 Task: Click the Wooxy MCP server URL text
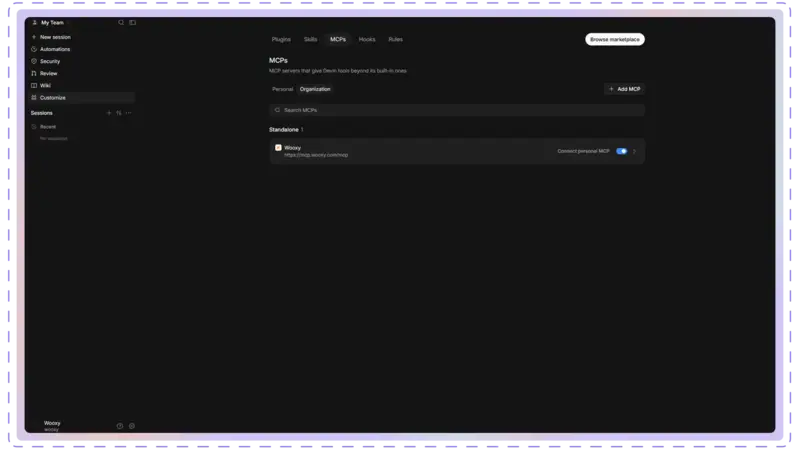[316, 155]
